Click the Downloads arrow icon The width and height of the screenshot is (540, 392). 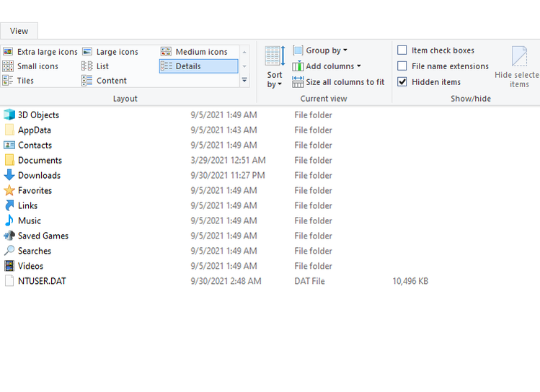[9, 175]
